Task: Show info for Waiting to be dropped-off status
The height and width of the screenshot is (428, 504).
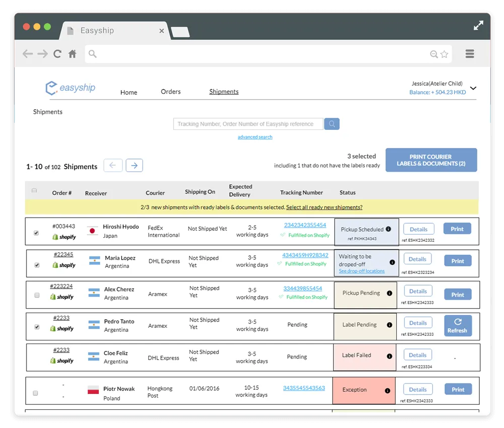Action: [392, 262]
